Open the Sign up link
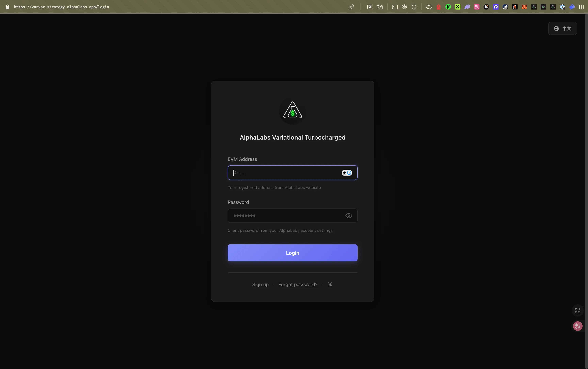Viewport: 588px width, 369px height. point(260,284)
